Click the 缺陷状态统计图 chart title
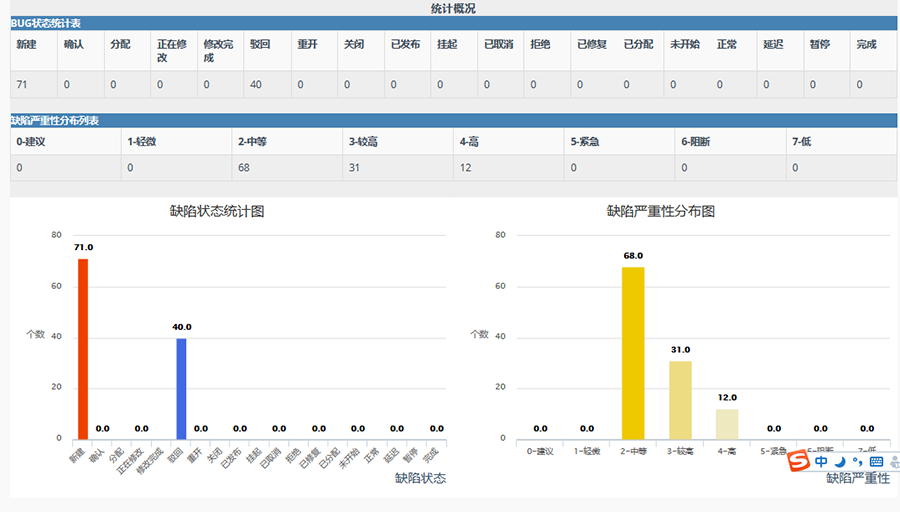 pos(217,211)
